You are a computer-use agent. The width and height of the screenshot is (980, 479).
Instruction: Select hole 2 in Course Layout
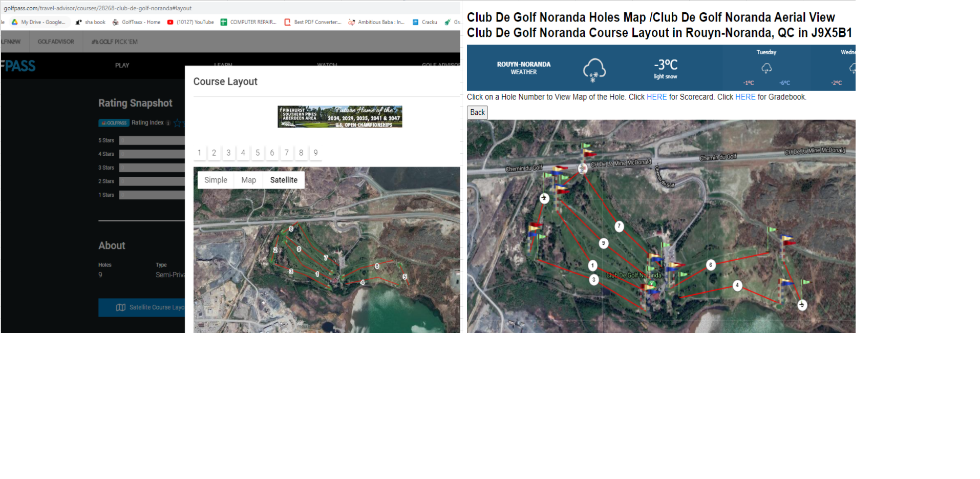coord(214,153)
